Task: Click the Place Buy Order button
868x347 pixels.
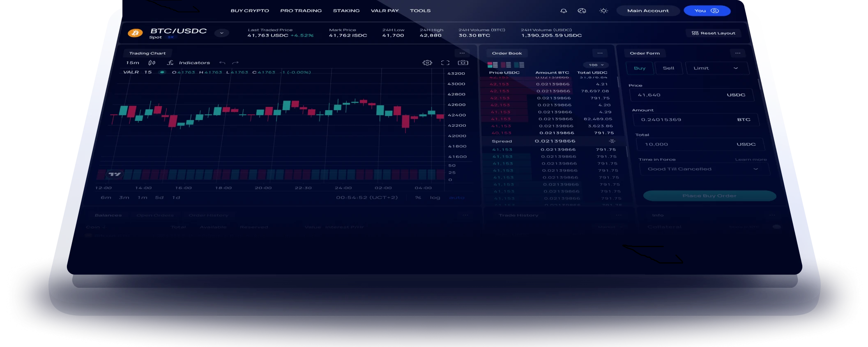Action: 709,196
